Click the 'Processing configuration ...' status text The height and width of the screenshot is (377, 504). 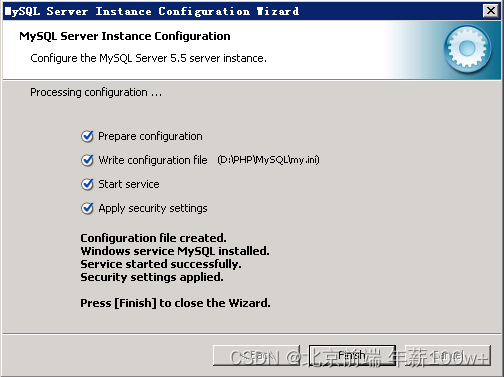[x=96, y=92]
